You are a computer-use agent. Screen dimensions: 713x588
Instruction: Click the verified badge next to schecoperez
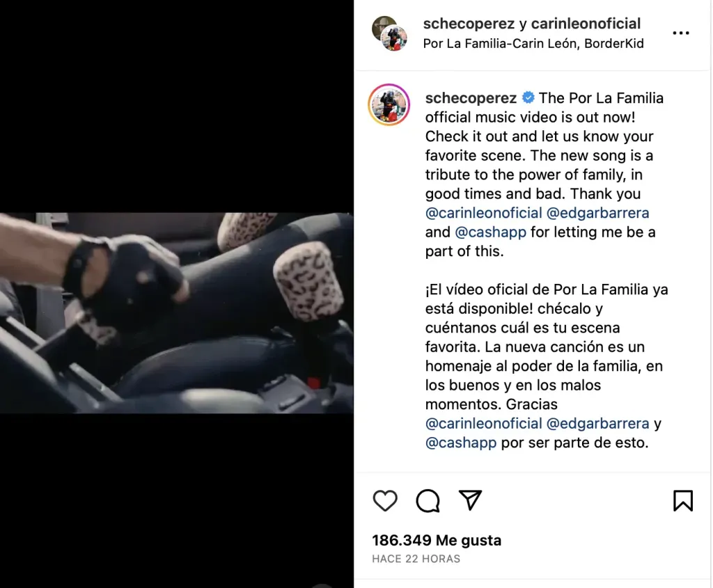point(528,97)
